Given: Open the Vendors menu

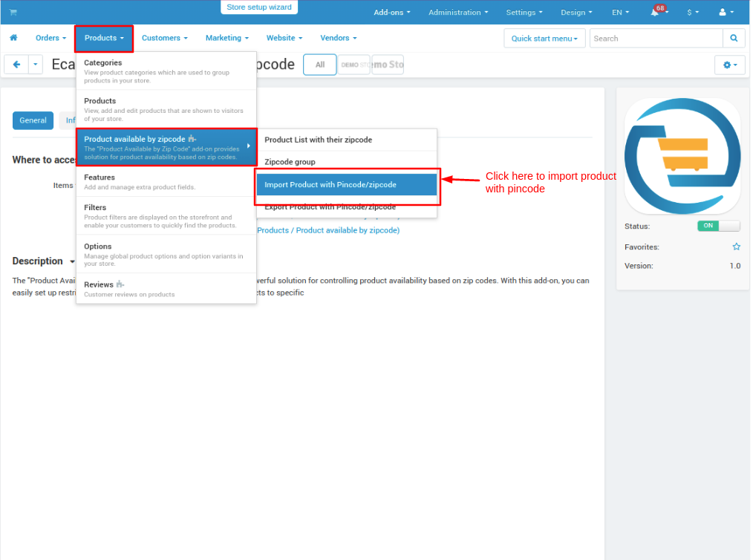Looking at the screenshot, I should coord(338,38).
